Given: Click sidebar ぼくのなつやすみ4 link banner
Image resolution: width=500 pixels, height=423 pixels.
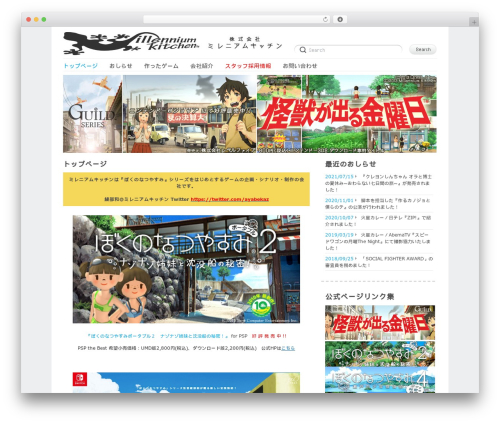Looking at the screenshot, I should 380,380.
